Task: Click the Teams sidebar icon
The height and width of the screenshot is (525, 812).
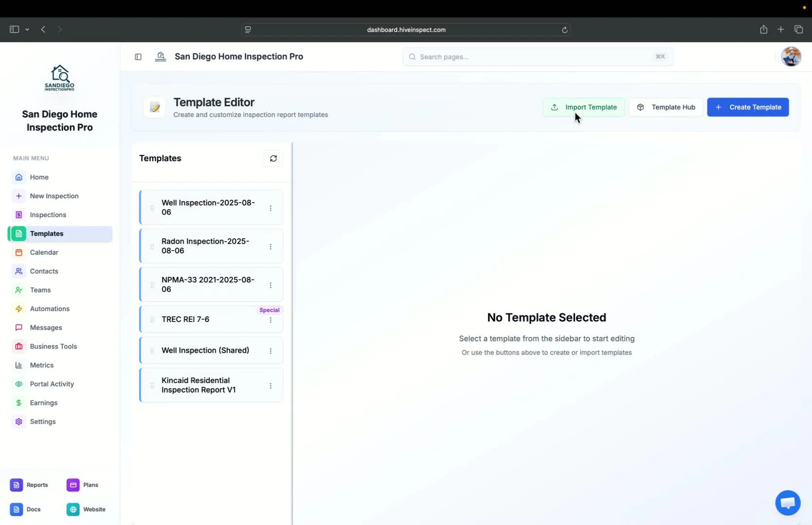Action: tap(18, 290)
